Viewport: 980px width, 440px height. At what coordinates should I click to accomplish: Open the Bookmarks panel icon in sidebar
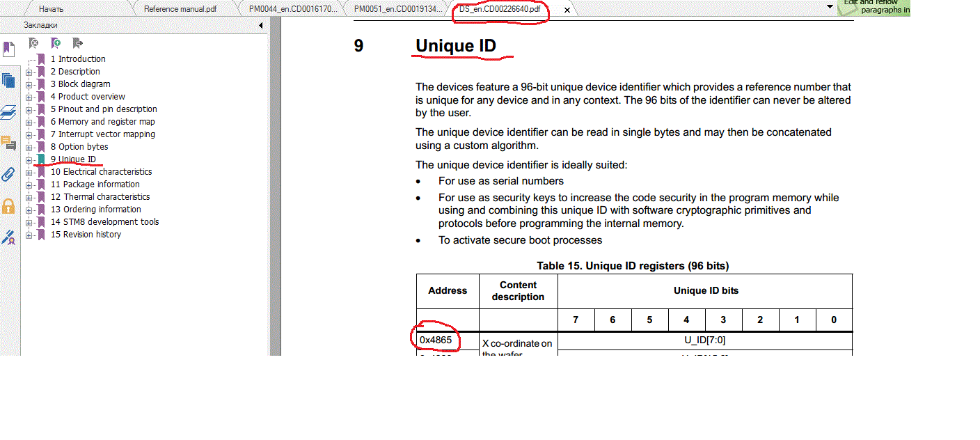[x=8, y=49]
